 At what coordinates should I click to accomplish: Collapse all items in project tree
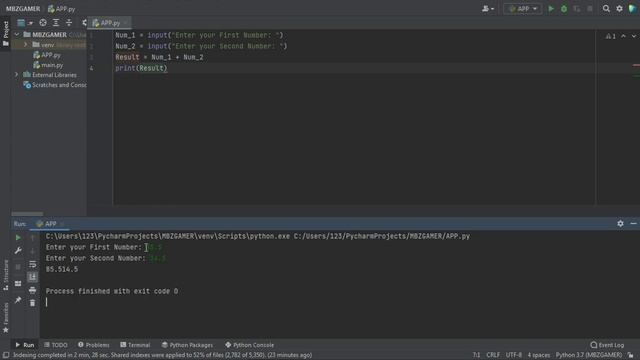coord(69,23)
